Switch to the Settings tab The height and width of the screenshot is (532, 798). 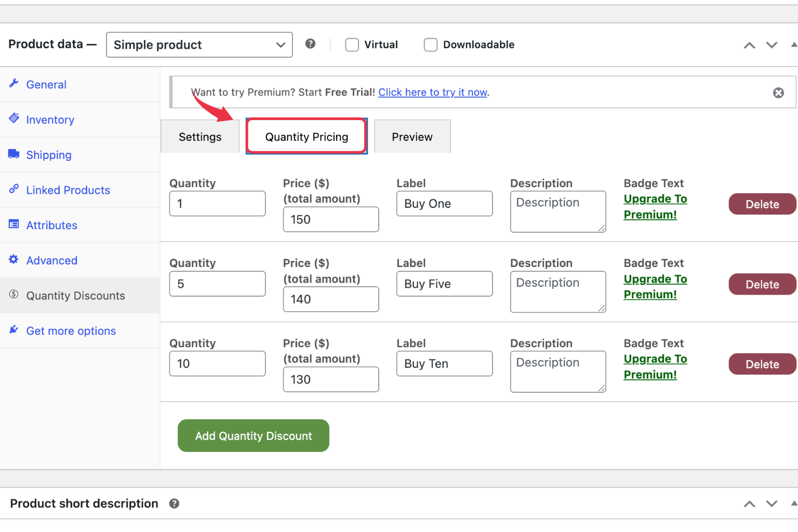click(200, 137)
